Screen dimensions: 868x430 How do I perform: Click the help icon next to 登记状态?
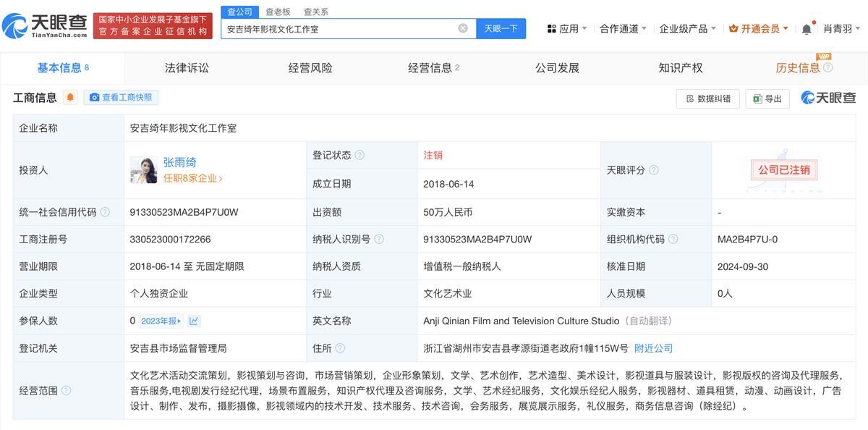[359, 155]
